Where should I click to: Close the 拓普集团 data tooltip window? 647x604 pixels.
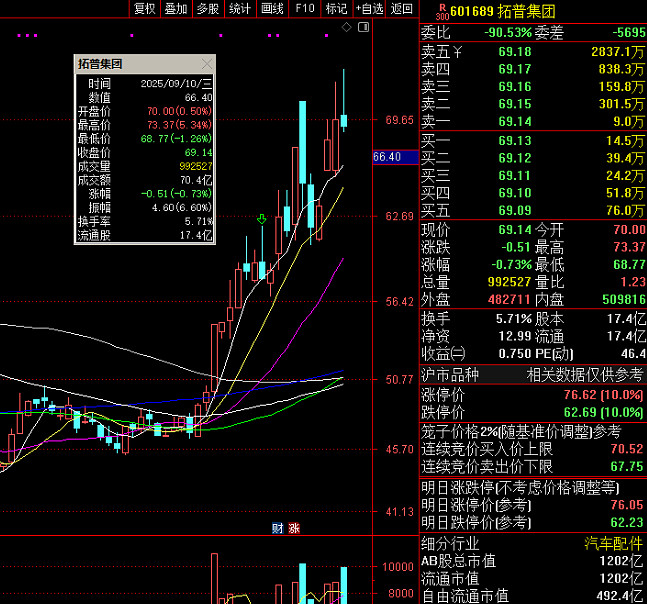click(207, 63)
